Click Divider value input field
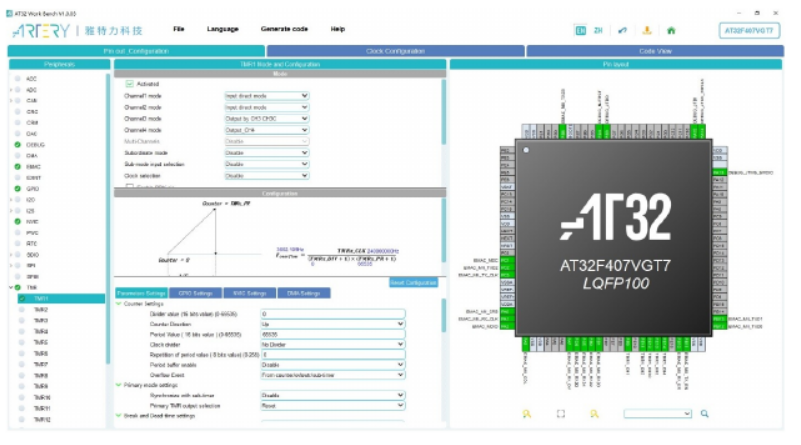This screenshot has height=445, width=801. pyautogui.click(x=333, y=314)
